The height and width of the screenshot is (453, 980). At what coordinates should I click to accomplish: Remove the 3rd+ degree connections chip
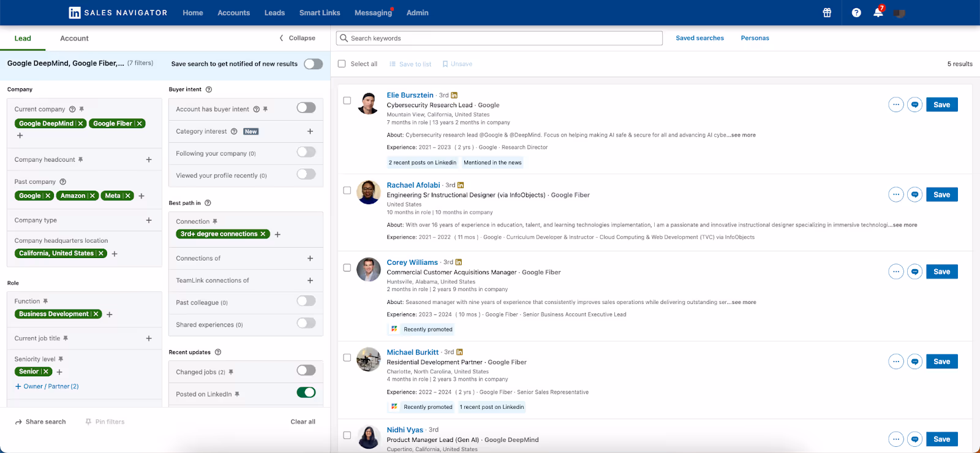pos(263,234)
